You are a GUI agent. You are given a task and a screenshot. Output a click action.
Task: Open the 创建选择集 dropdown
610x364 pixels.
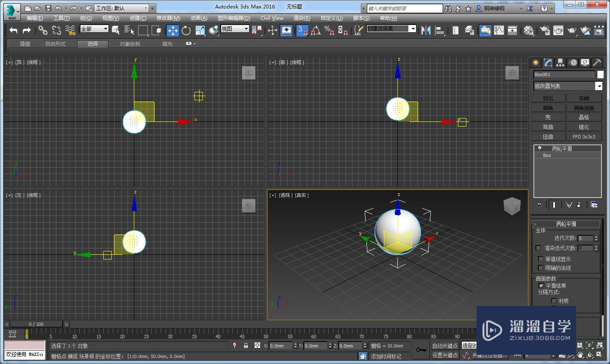[391, 28]
